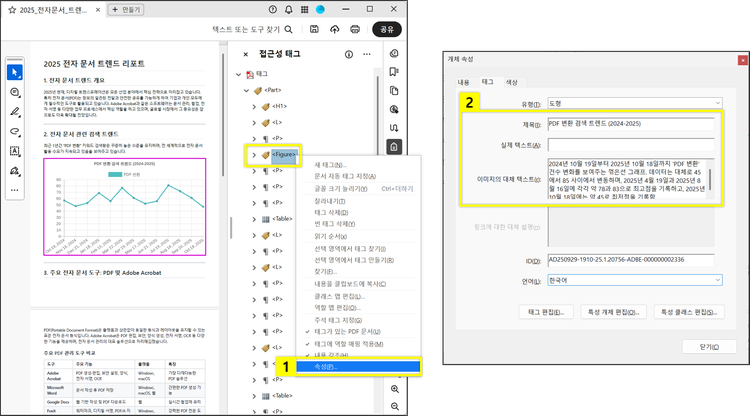The width and height of the screenshot is (750, 416).
Task: Open the comment tool in left toolbar
Action: point(15,92)
